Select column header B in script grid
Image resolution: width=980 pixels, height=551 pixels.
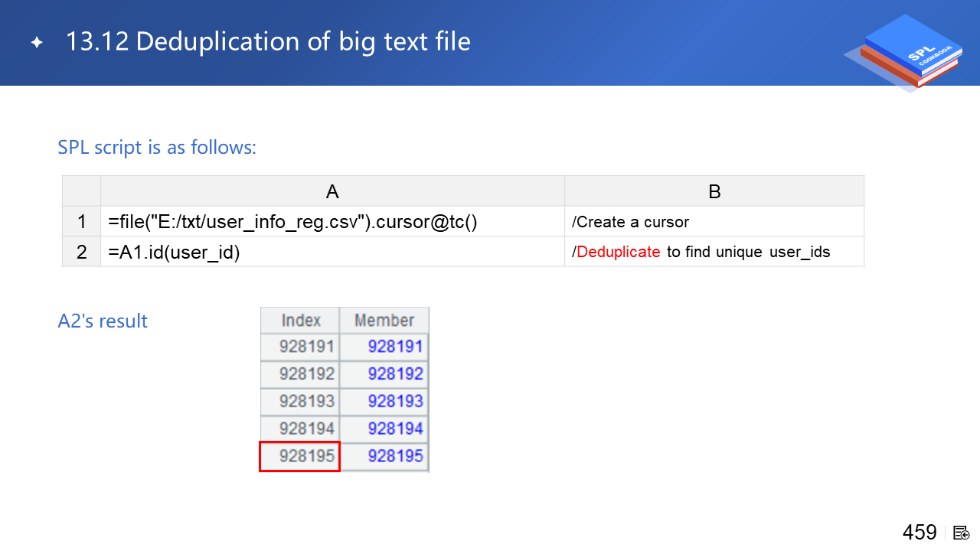(714, 191)
